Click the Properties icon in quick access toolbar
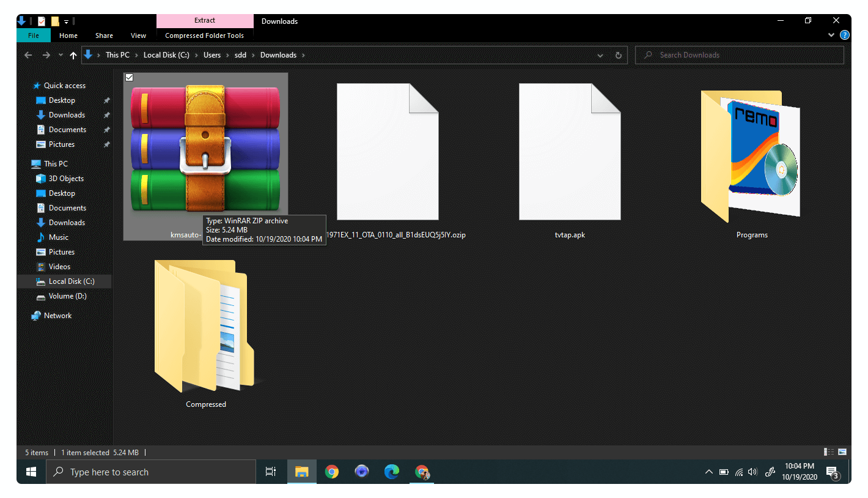868x498 pixels. 42,21
